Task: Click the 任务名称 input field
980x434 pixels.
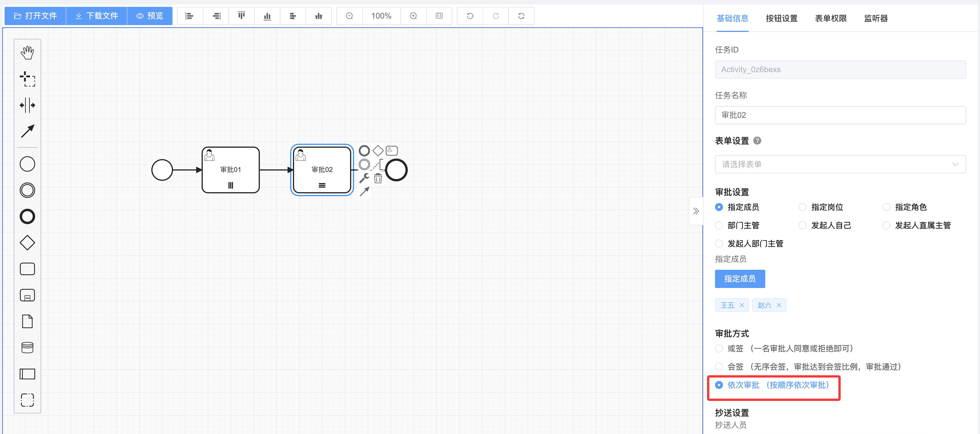Action: tap(840, 115)
